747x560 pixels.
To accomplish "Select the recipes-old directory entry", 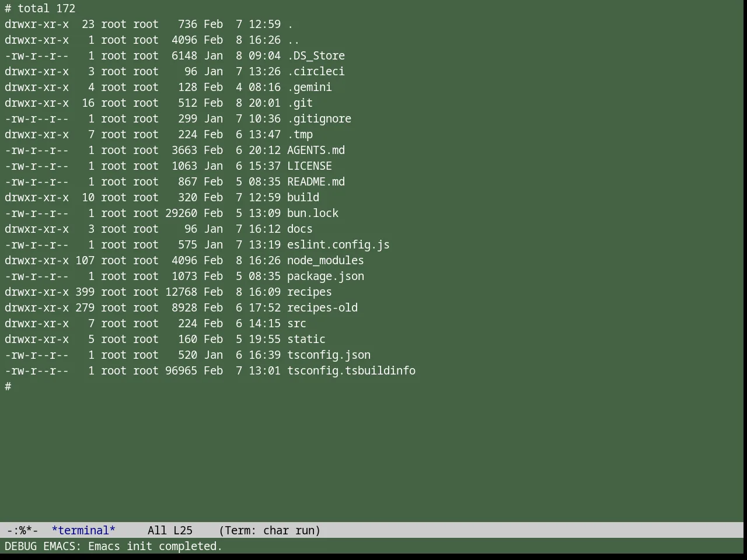I will tap(322, 308).
